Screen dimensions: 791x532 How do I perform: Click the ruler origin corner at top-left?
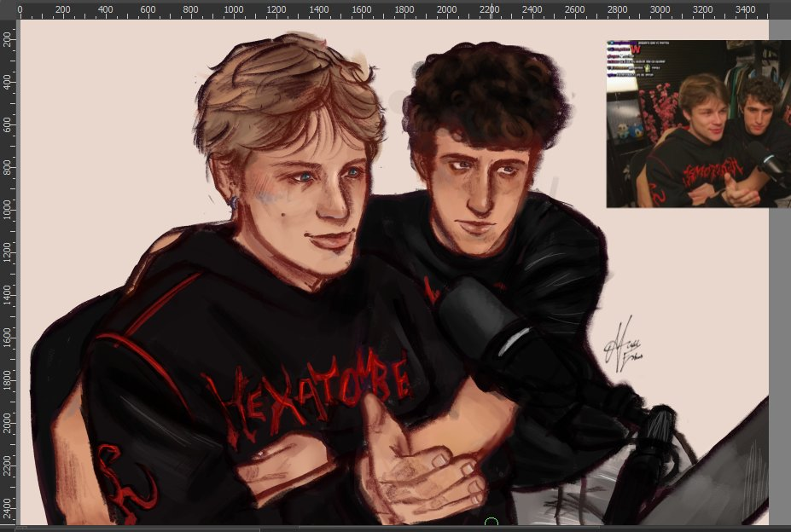coord(7,9)
